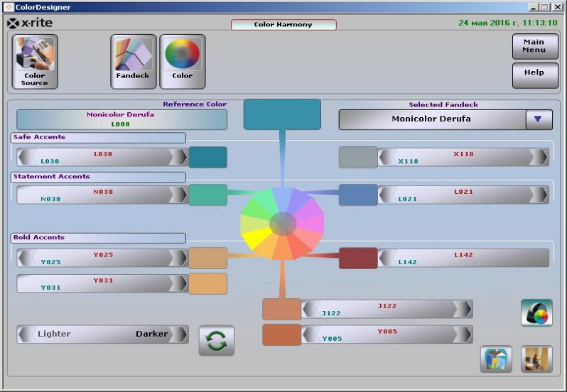Viewport: 567px width, 392px height.
Task: Open the house exterior visualizer icon
Action: tap(496, 359)
